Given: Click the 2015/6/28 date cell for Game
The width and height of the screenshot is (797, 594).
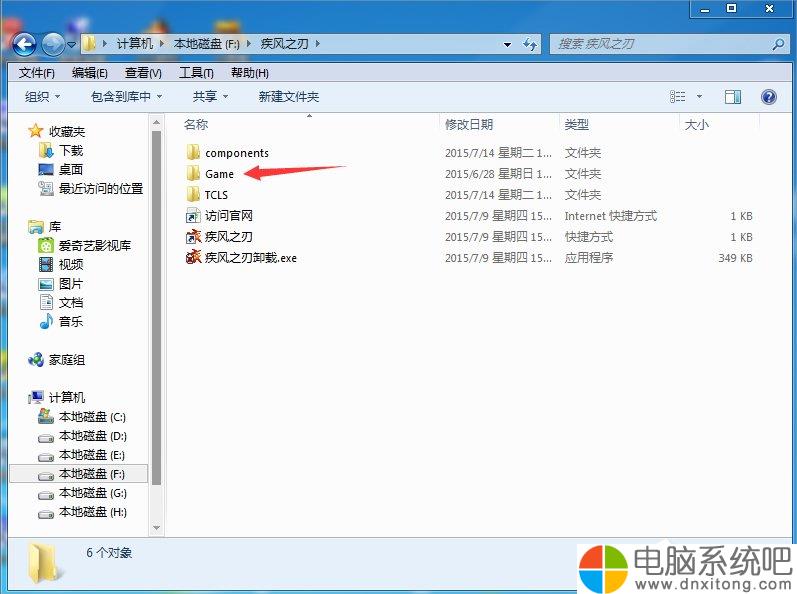Looking at the screenshot, I should point(498,174).
